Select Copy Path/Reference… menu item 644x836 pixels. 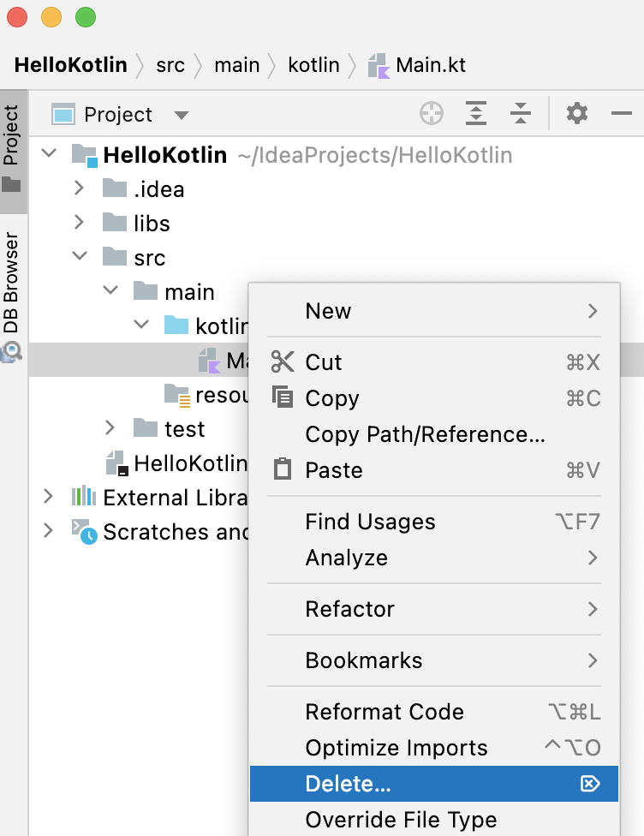tap(434, 434)
